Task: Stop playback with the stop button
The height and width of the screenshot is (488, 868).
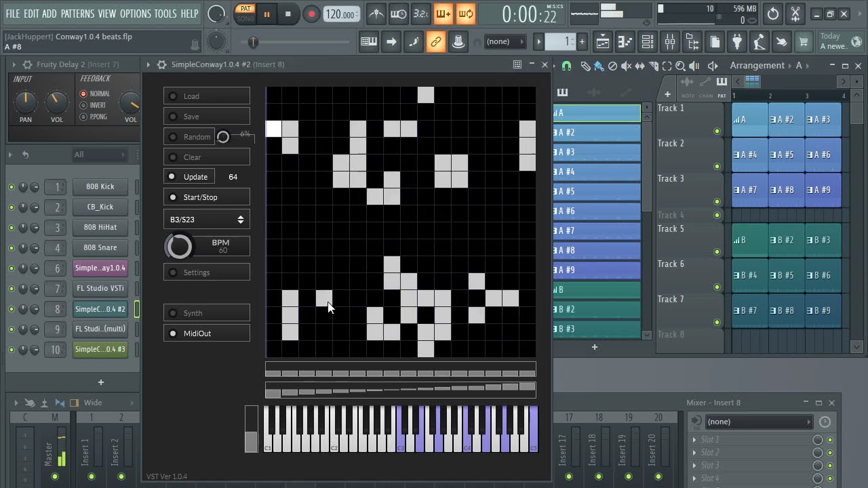Action: click(x=288, y=14)
